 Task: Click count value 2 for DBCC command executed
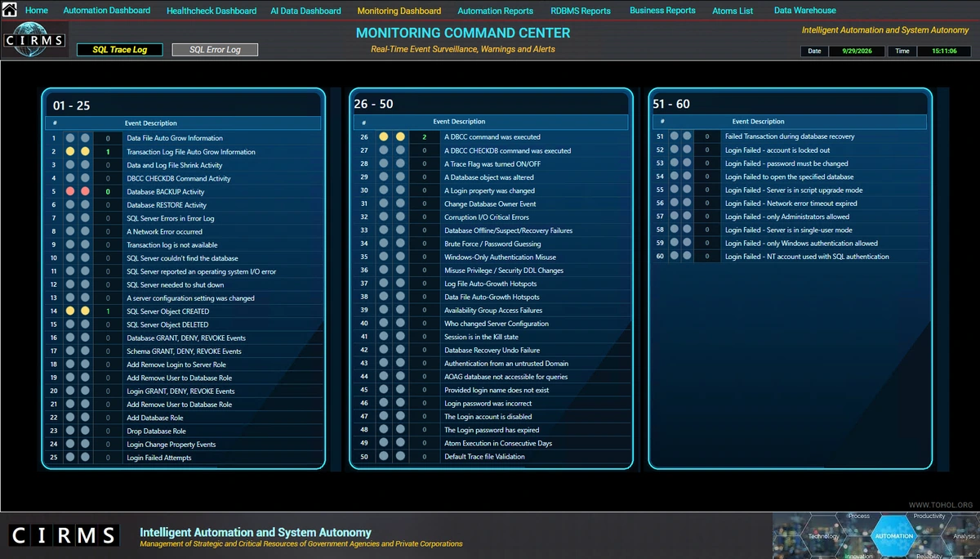click(425, 137)
